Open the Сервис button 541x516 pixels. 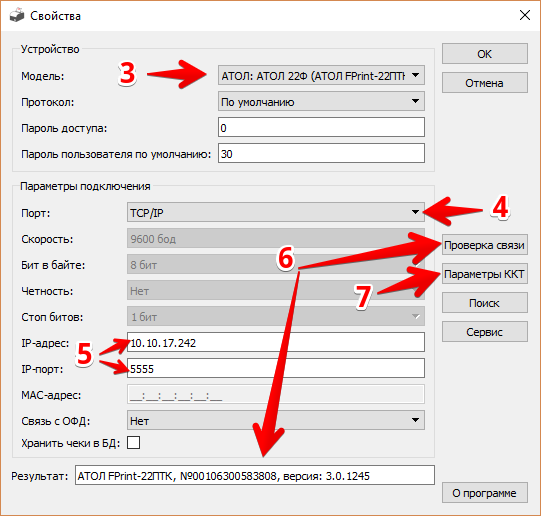click(x=485, y=332)
